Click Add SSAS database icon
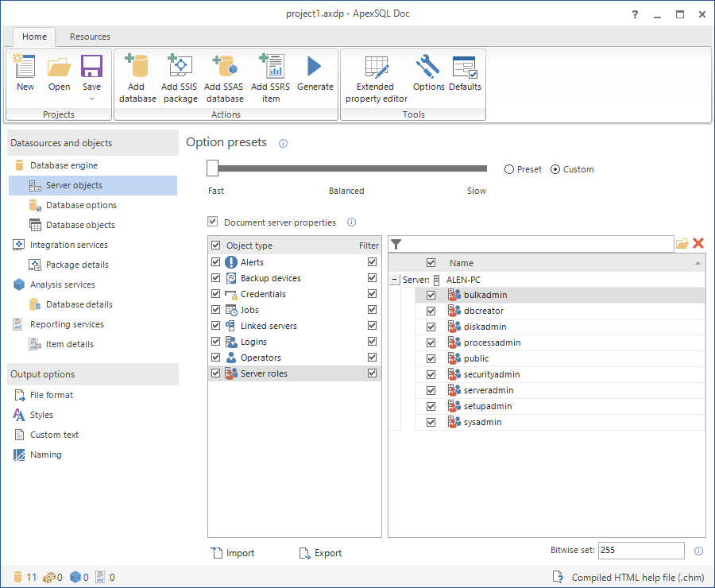715x588 pixels. 224,66
